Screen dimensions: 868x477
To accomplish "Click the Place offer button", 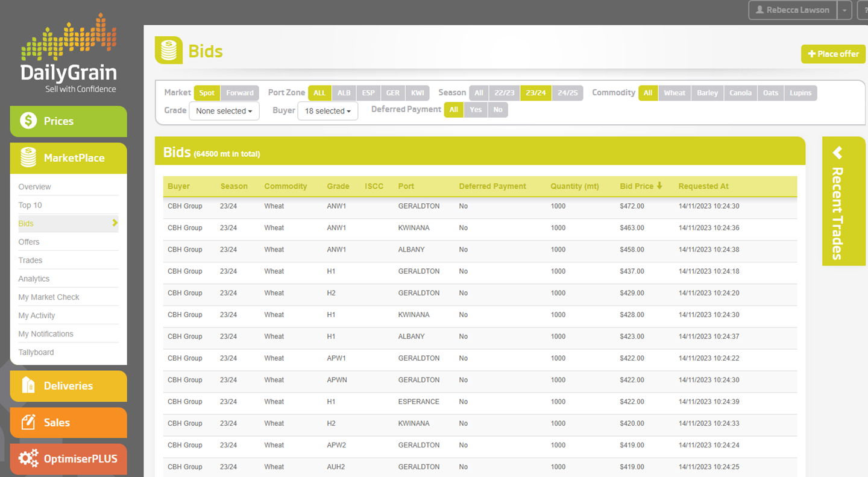I will pos(833,54).
